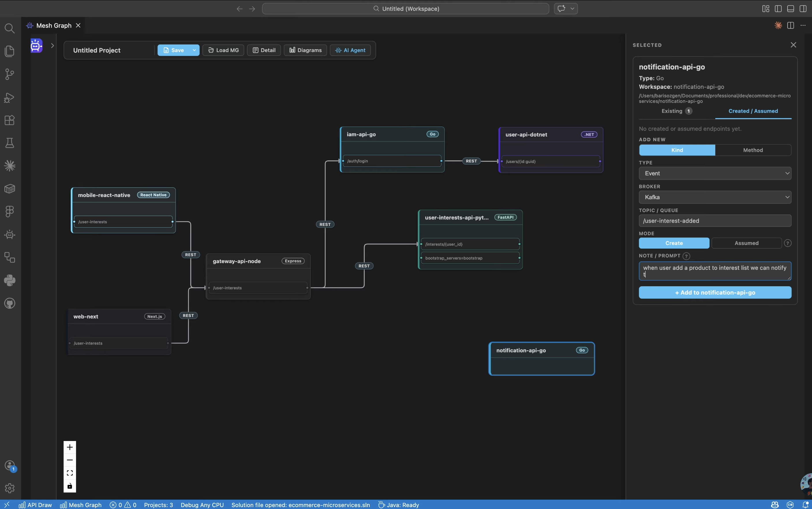Open the Run and Debug panel
Screen dimensions: 812x509
[x=10, y=97]
